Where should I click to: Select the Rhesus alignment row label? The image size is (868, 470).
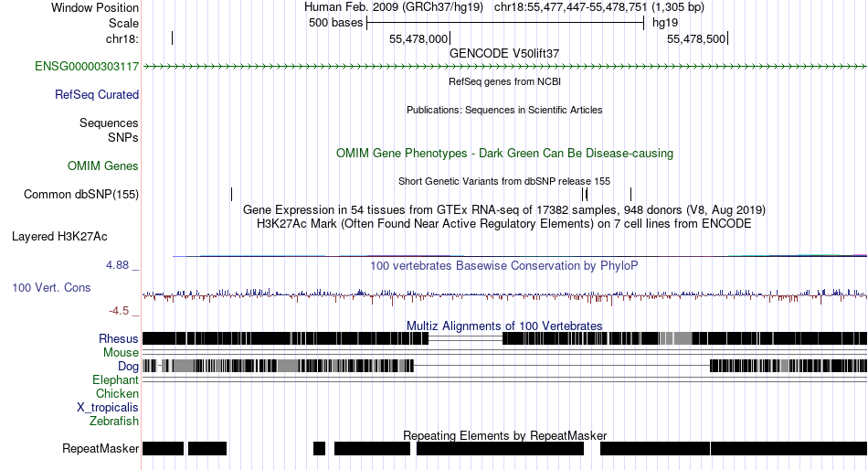click(x=119, y=339)
